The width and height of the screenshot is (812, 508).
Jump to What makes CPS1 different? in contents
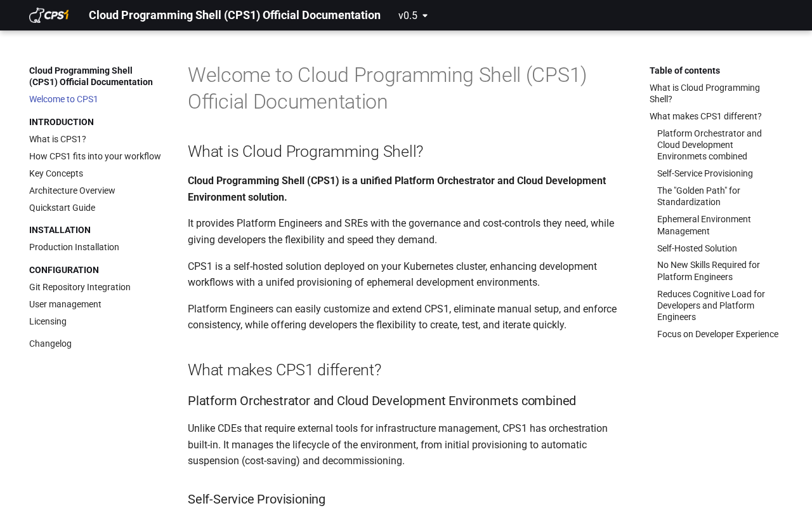tap(705, 116)
